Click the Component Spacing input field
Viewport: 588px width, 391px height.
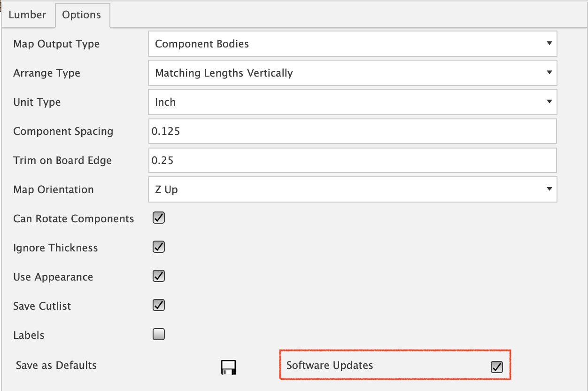point(353,131)
